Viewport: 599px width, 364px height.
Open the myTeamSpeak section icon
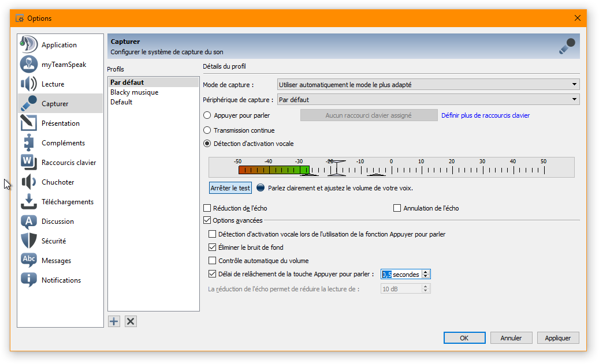29,65
